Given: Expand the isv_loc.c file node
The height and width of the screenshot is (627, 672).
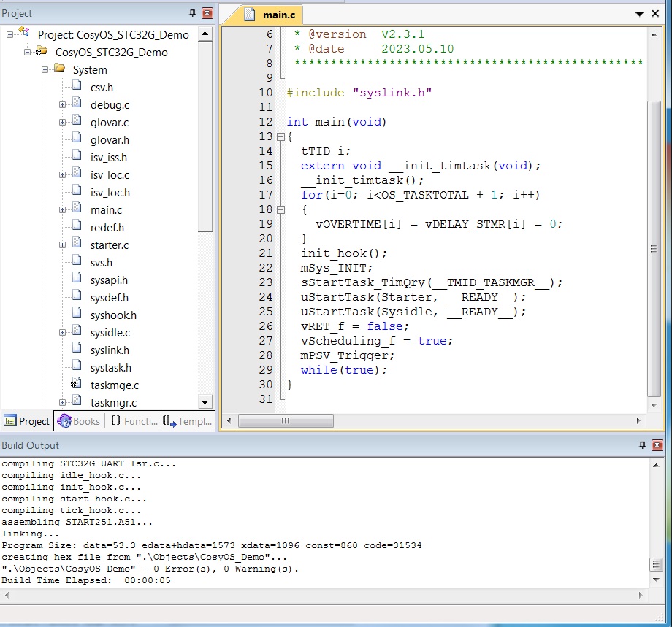Looking at the screenshot, I should (62, 175).
